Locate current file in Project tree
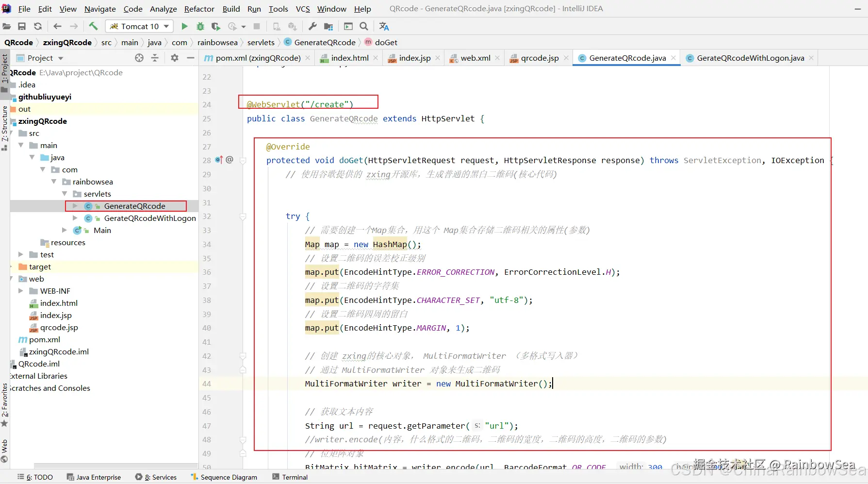The image size is (868, 484). (x=139, y=58)
